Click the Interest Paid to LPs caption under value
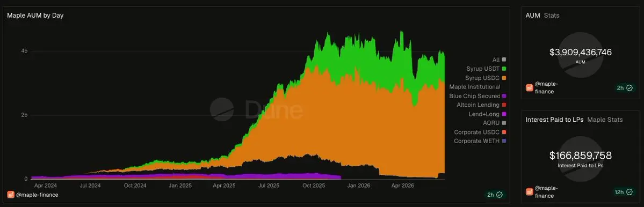 [x=580, y=165]
